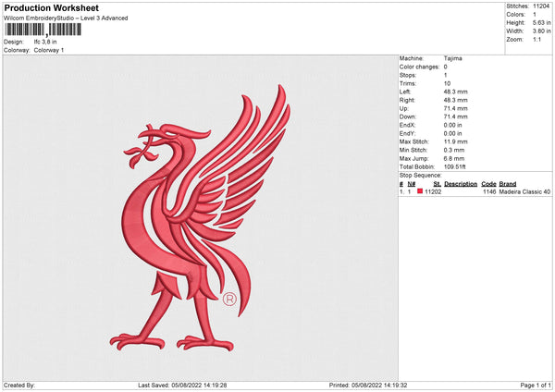Click the Stitches value 11204
The height and width of the screenshot is (392, 555).
point(541,6)
